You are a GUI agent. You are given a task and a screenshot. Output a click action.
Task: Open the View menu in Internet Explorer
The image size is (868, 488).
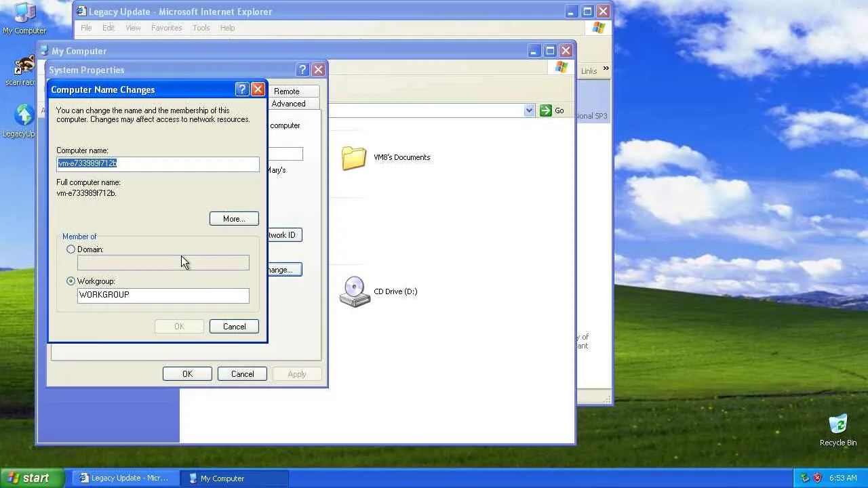click(133, 28)
